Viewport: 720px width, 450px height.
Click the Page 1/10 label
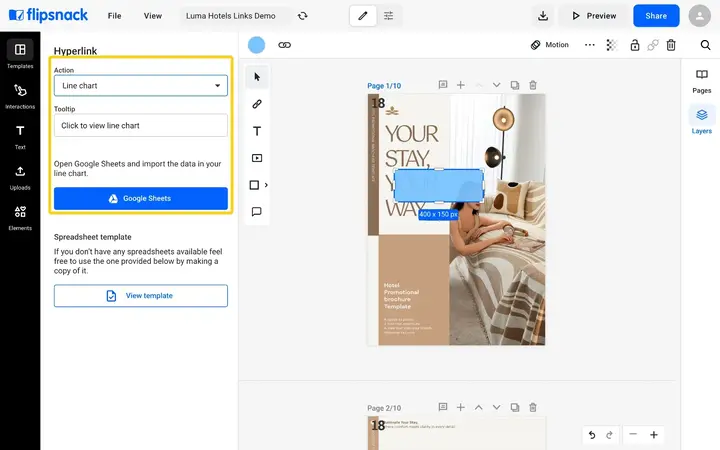click(x=384, y=86)
